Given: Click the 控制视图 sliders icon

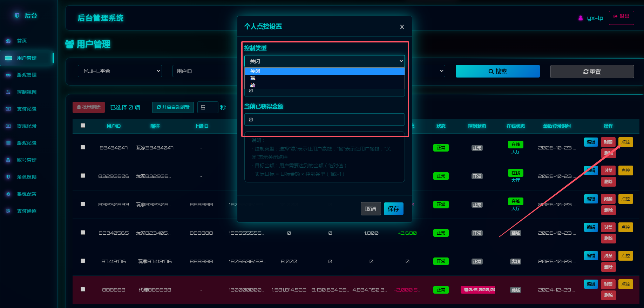Looking at the screenshot, I should [x=8, y=92].
